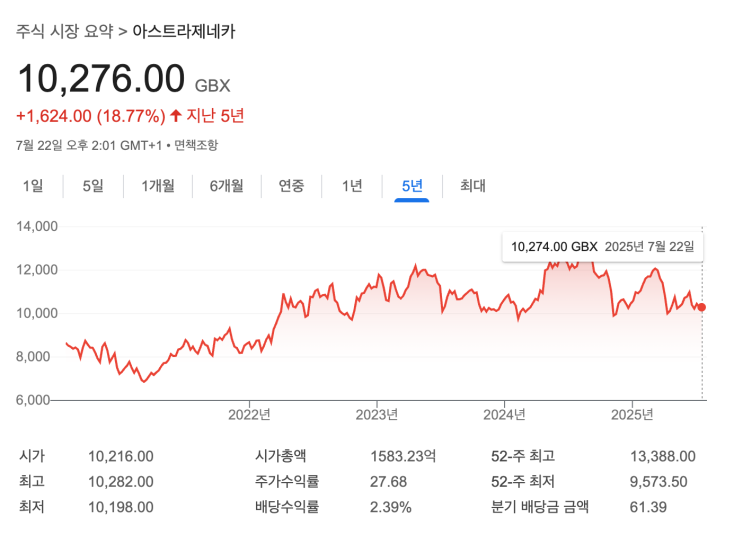743x535 pixels.
Task: Select the 연중 tab
Action: (291, 186)
